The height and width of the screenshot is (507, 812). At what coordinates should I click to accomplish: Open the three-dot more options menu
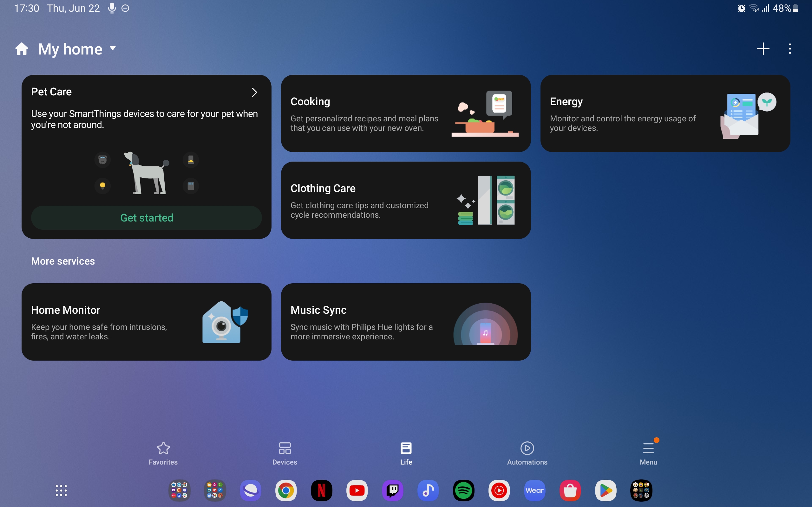pyautogui.click(x=789, y=48)
